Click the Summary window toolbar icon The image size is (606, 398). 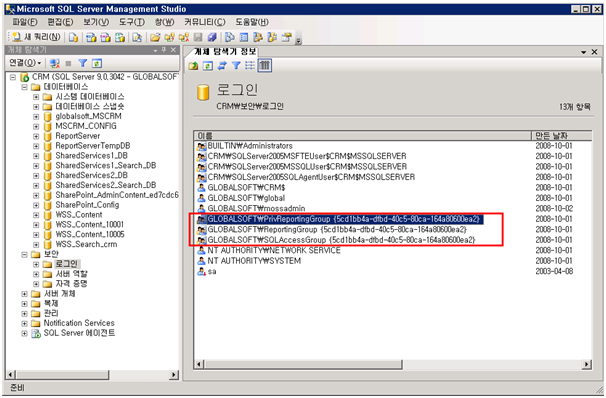244,37
